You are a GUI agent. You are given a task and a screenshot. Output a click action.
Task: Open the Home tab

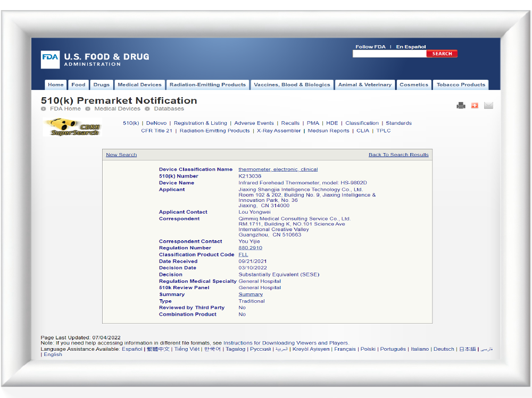56,84
